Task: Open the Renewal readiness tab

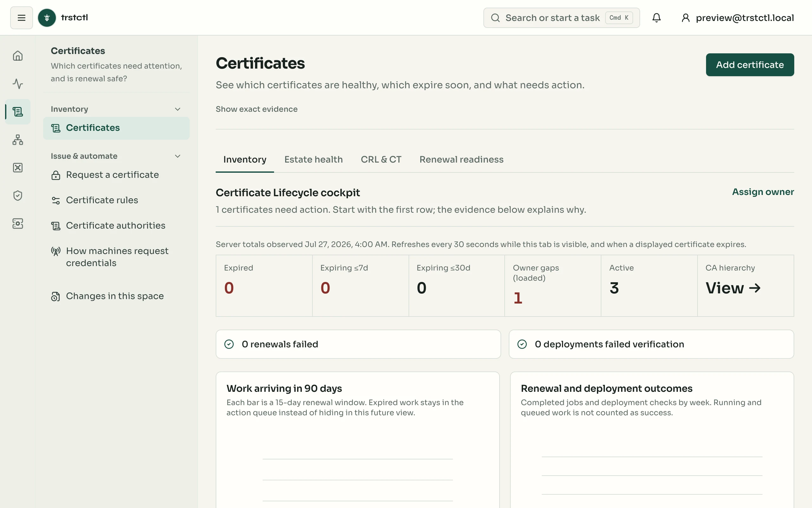Action: (x=462, y=159)
